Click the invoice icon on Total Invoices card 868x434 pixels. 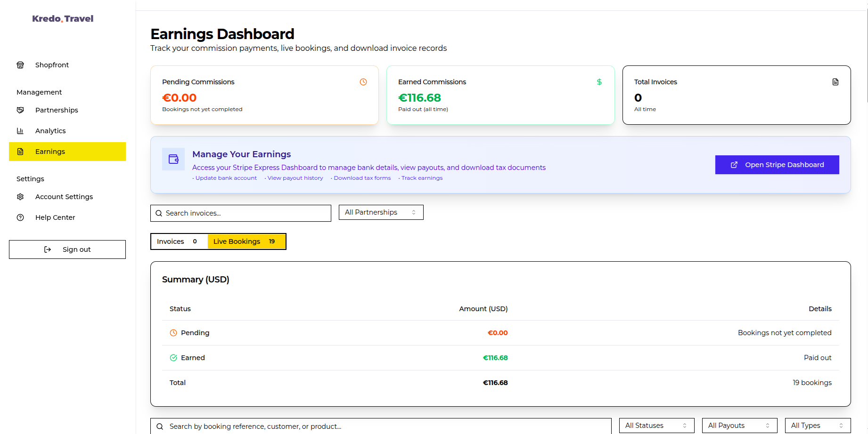coord(835,81)
